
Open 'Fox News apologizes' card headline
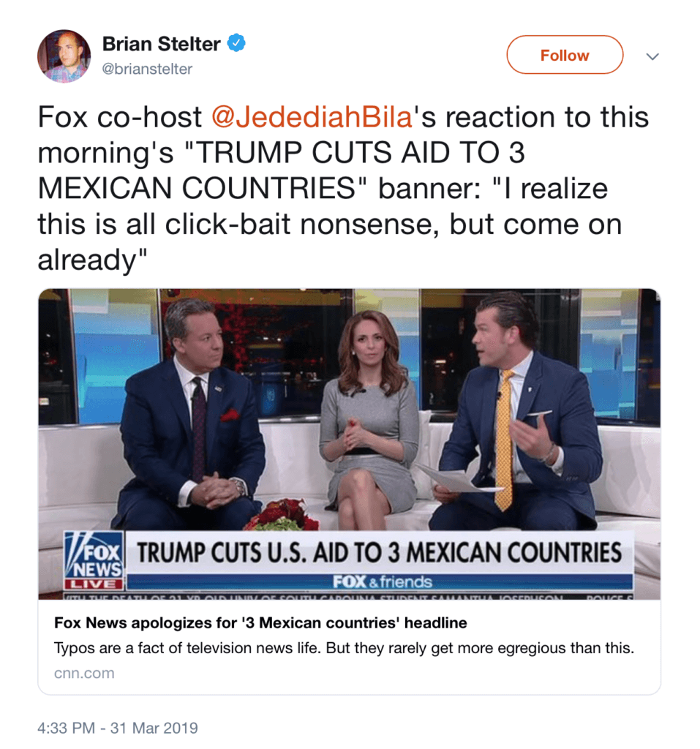[260, 623]
